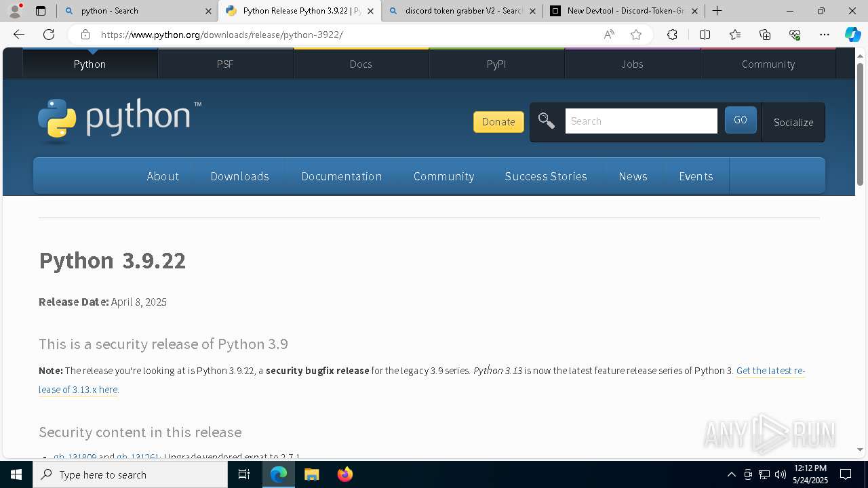Click the 'Python 3.9.22' heading
This screenshot has width=868, height=488.
(x=112, y=260)
